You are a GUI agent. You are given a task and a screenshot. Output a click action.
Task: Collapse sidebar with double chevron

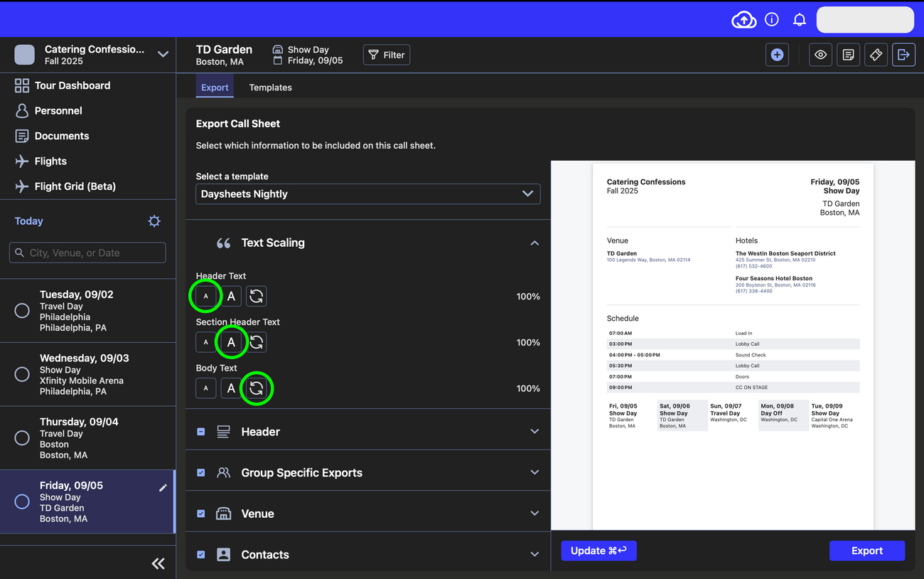(159, 563)
